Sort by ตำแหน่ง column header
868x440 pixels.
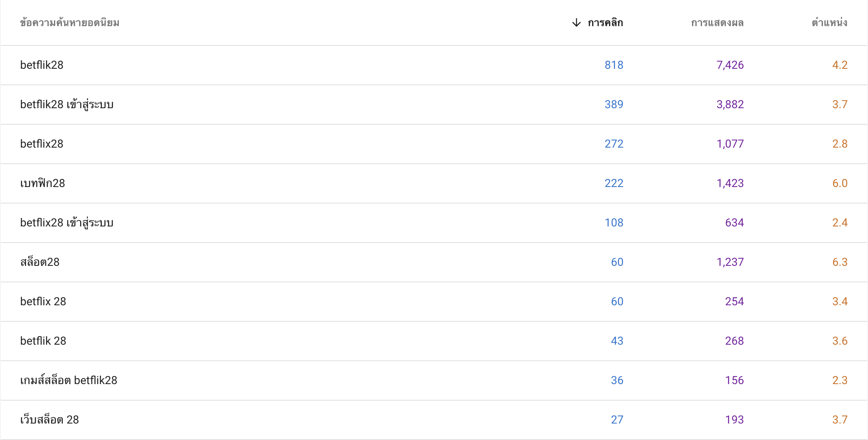(x=829, y=23)
